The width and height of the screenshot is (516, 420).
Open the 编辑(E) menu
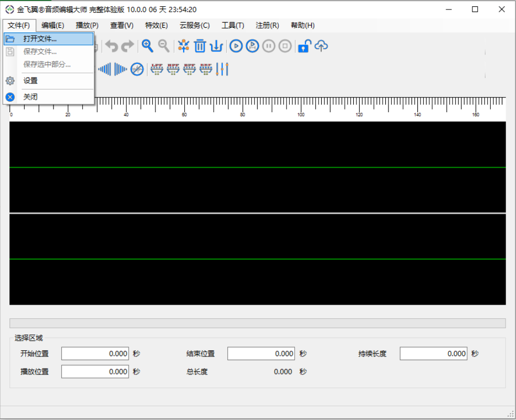point(52,25)
